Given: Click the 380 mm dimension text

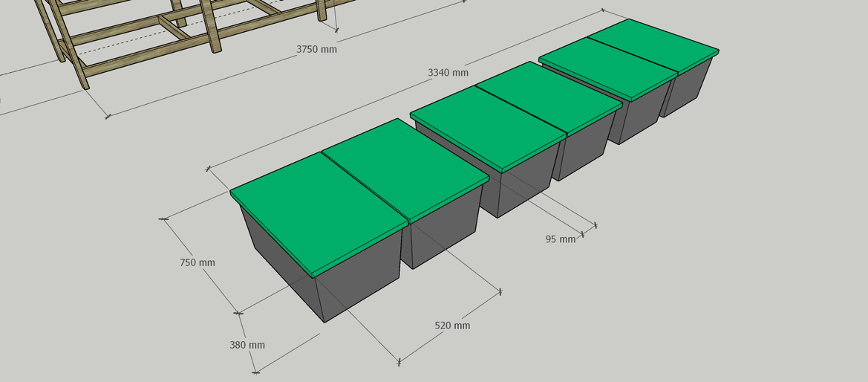Looking at the screenshot, I should click(x=247, y=345).
